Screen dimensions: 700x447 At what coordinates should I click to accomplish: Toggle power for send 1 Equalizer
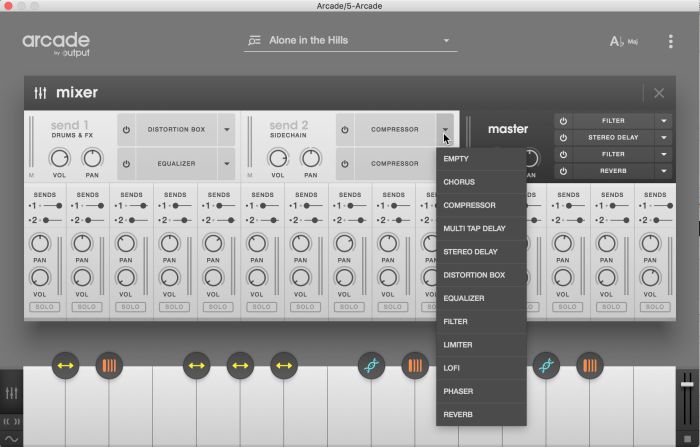[x=126, y=164]
